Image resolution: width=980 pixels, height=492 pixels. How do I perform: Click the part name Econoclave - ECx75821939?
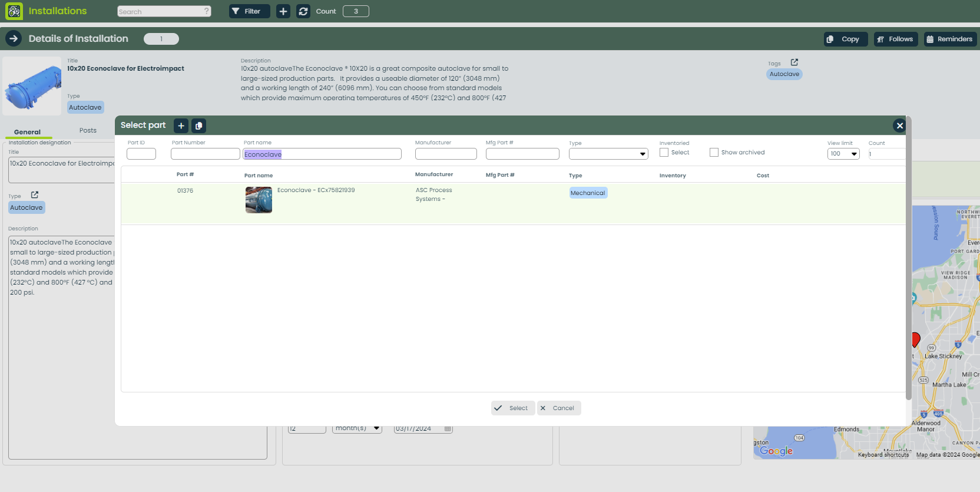coord(316,190)
